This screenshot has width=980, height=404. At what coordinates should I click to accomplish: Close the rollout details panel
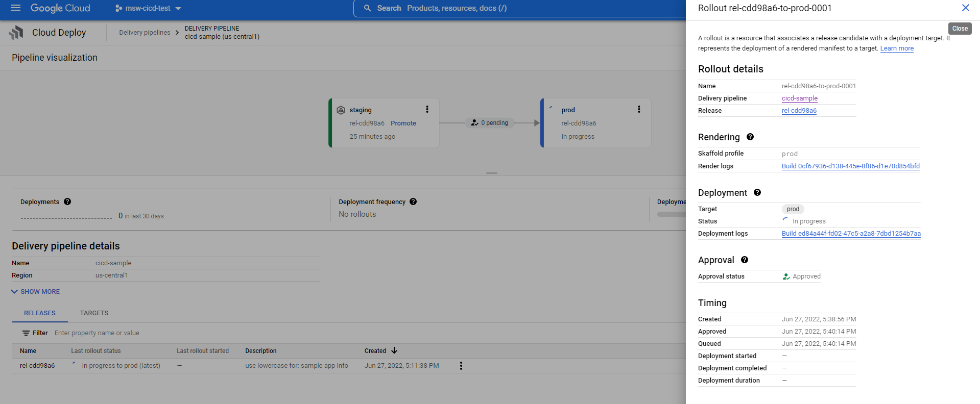point(965,8)
